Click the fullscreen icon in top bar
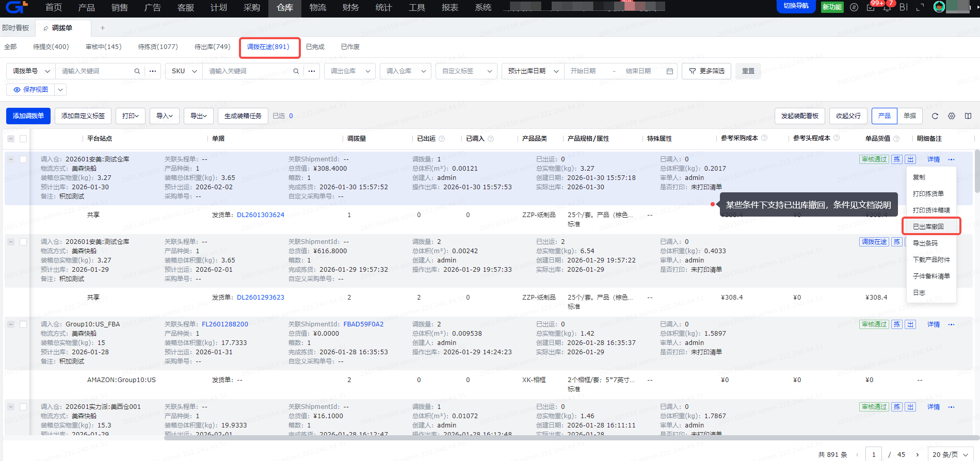 point(920,7)
